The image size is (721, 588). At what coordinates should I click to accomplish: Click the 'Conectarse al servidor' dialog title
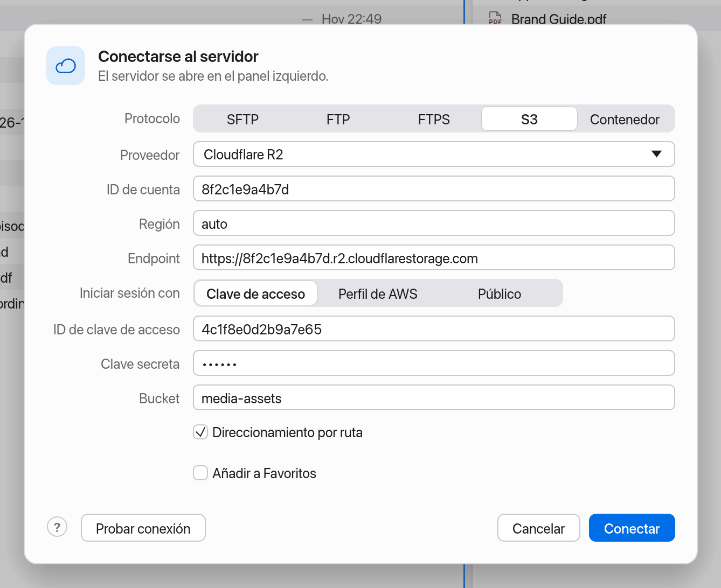pos(178,57)
